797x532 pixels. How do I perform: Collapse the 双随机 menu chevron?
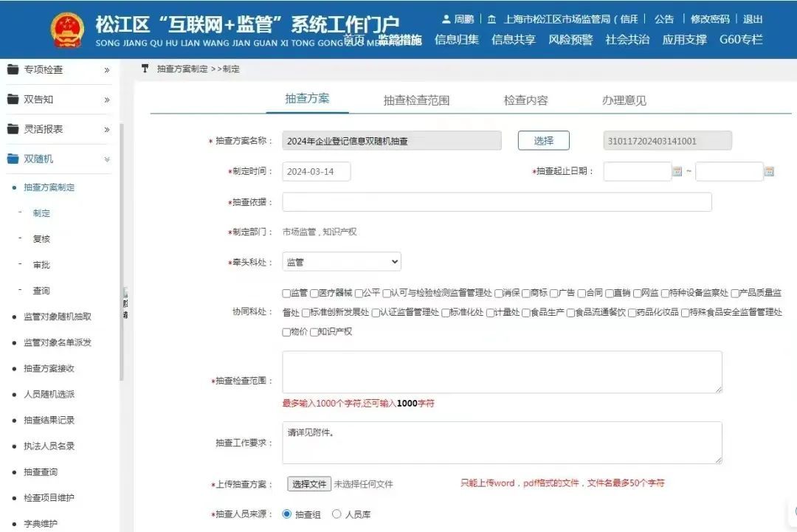pyautogui.click(x=107, y=159)
